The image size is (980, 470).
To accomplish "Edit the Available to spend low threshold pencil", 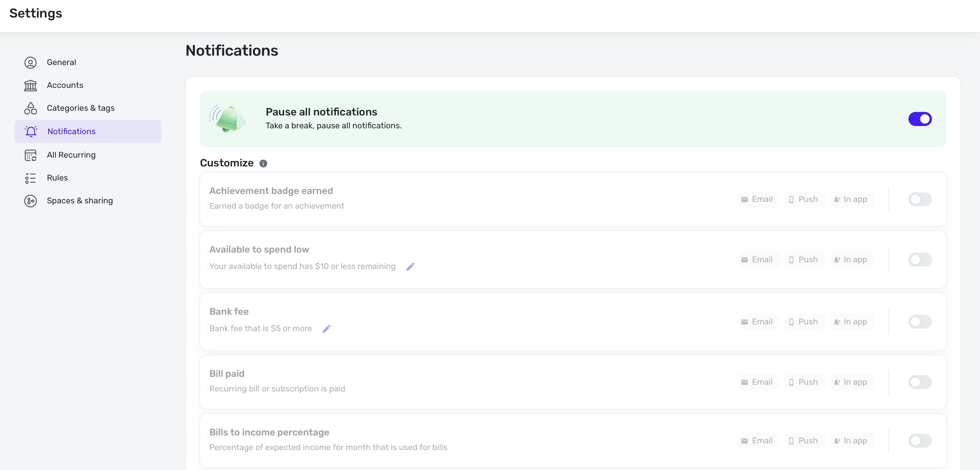I will [410, 267].
